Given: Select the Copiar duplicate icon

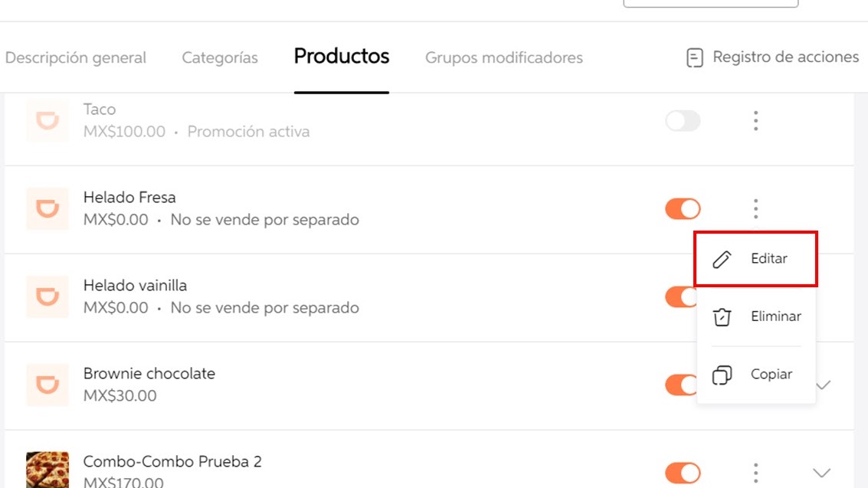Looking at the screenshot, I should [x=720, y=374].
